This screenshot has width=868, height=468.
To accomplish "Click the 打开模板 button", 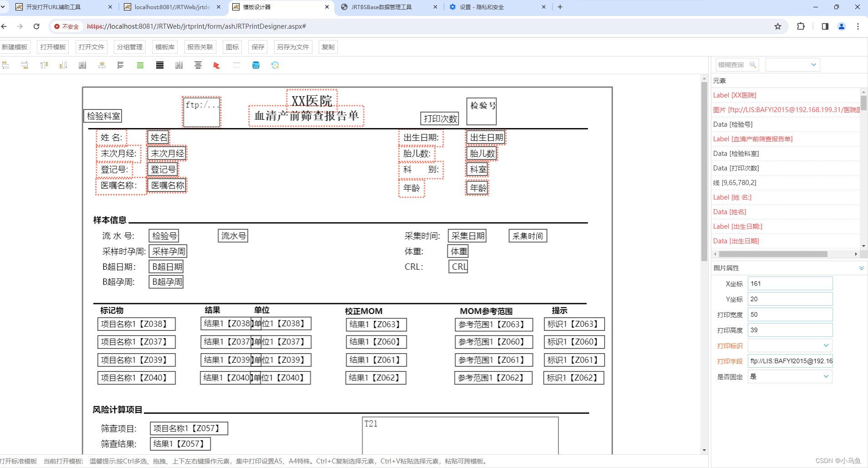I will tap(53, 47).
